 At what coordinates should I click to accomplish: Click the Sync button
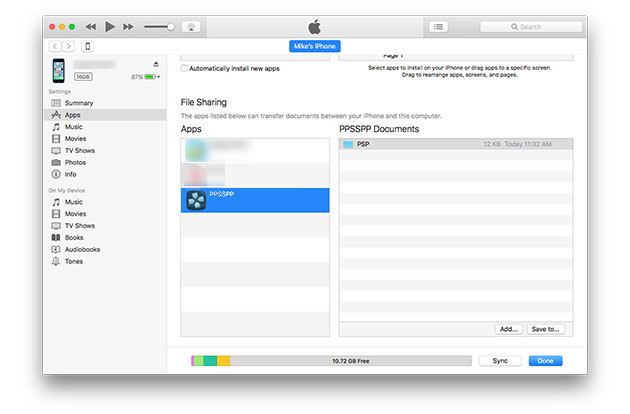coord(500,360)
